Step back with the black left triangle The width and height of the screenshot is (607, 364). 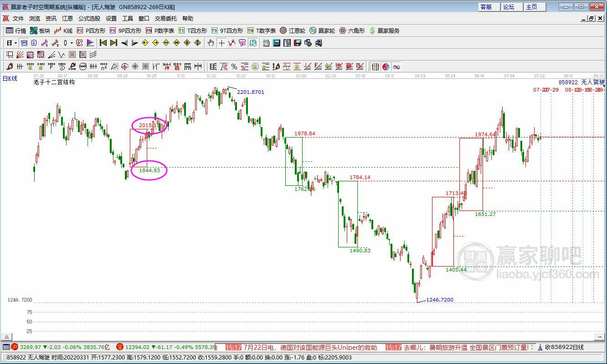pyautogui.click(x=124, y=43)
